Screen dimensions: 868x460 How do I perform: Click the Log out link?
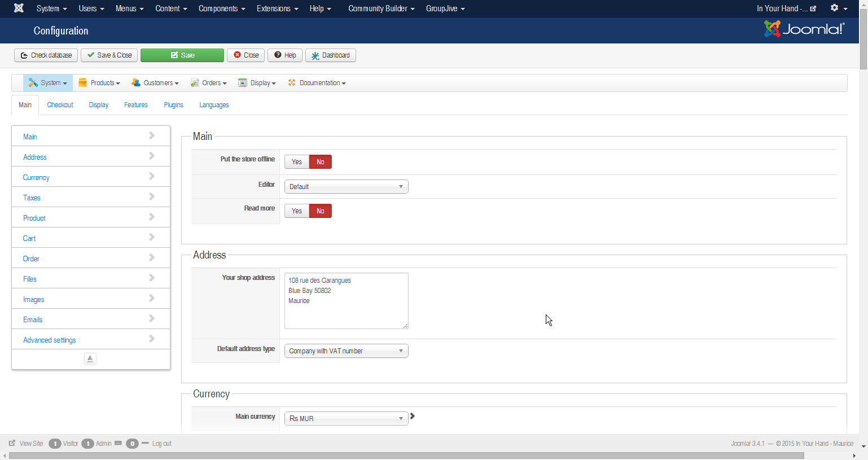pos(162,444)
